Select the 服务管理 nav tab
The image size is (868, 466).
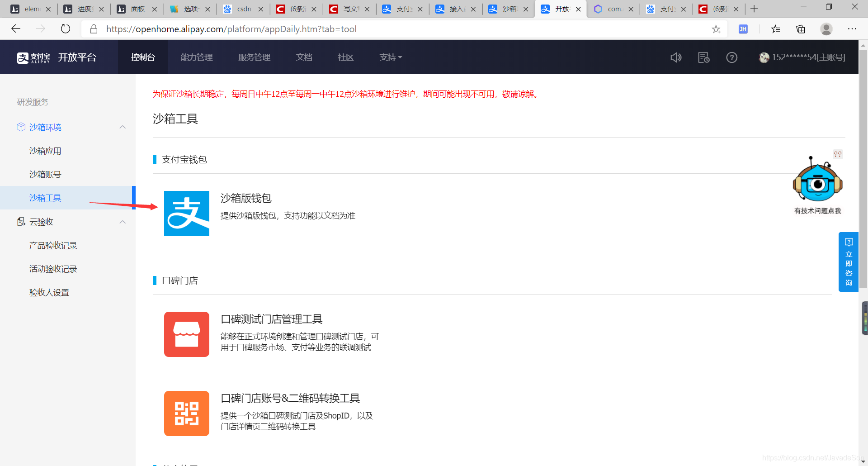tap(254, 57)
